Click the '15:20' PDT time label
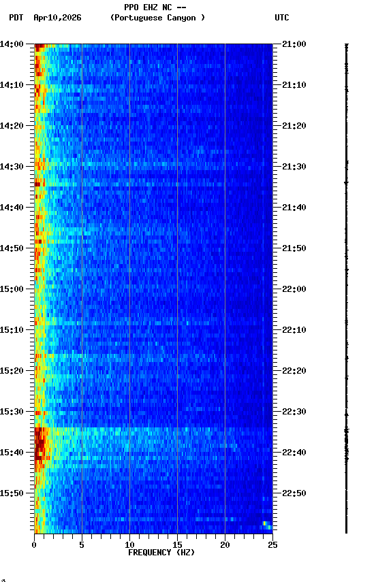This screenshot has width=376, height=588. (12, 372)
